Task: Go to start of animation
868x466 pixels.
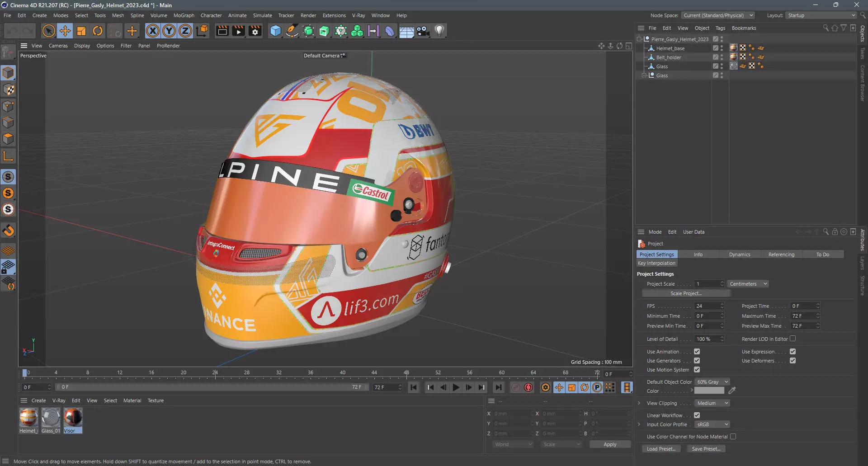Action: coord(414,387)
